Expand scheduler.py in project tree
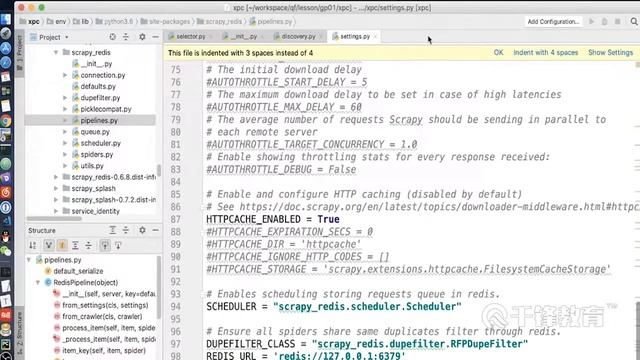The width and height of the screenshot is (640, 360). tap(65, 143)
